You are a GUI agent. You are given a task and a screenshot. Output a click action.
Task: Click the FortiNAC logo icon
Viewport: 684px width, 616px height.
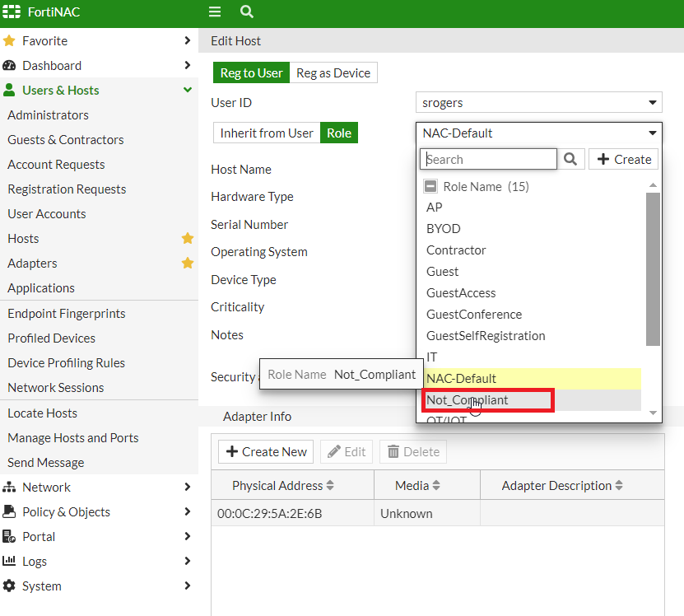12,12
